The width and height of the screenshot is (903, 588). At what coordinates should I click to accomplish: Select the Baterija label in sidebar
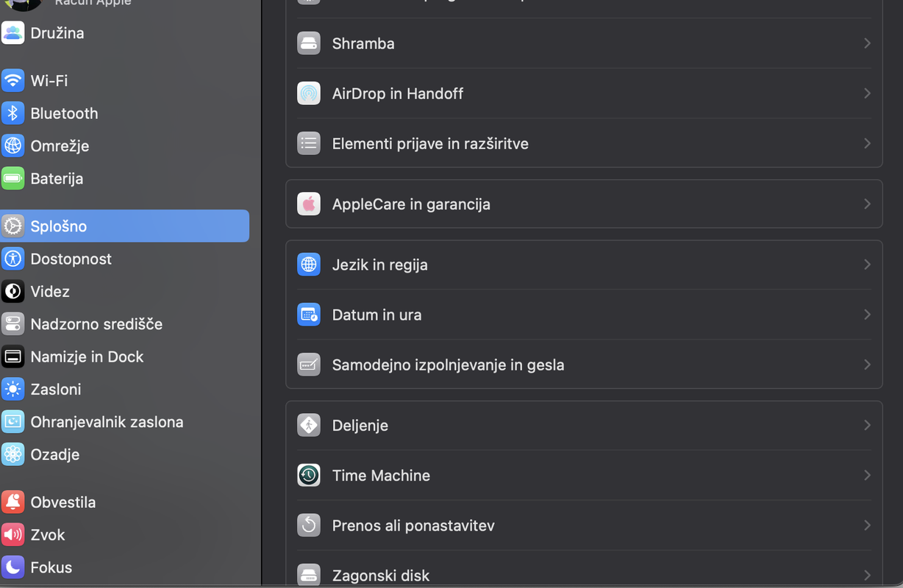tap(57, 179)
